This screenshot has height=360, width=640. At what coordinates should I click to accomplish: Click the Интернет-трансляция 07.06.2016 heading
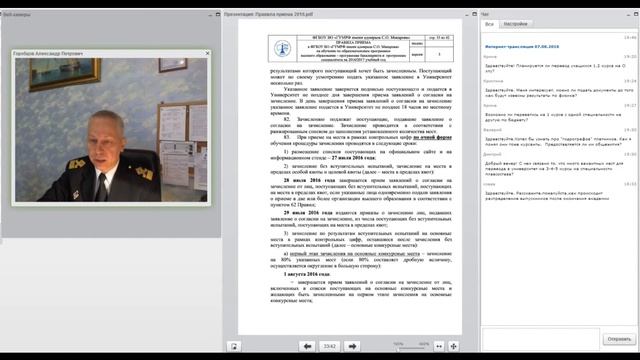pos(522,47)
